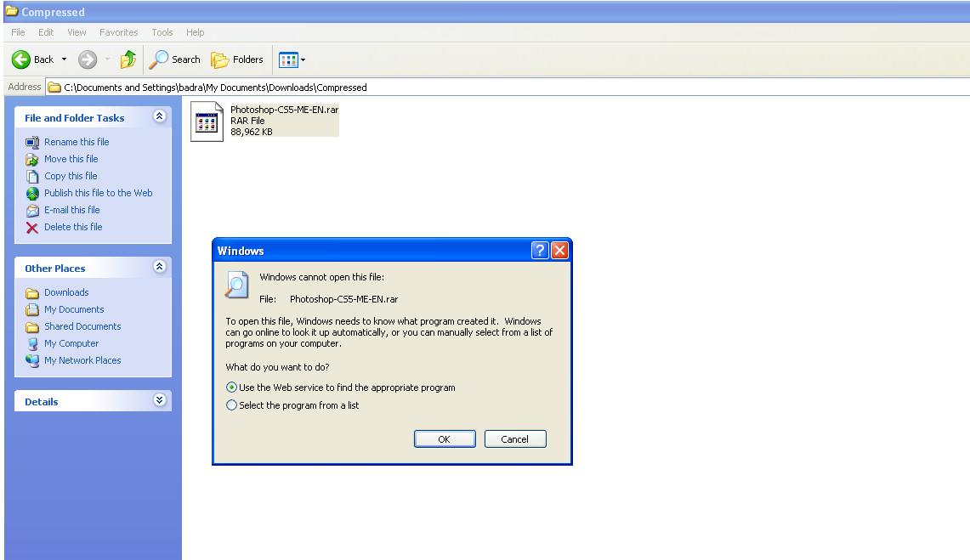
Task: Click OK in the Windows dialog
Action: [445, 438]
